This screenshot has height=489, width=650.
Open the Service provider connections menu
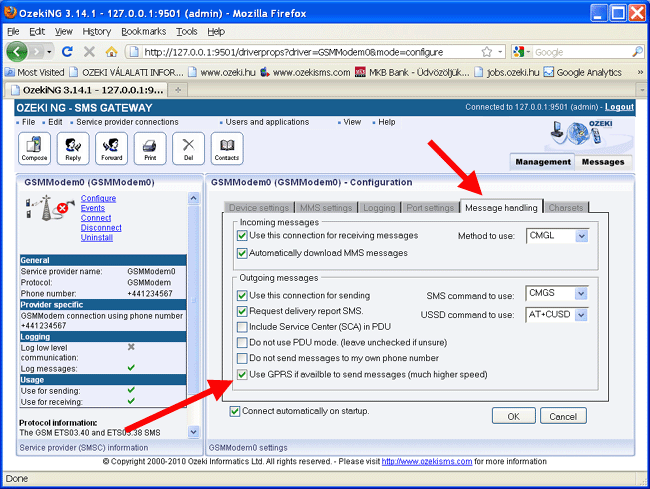click(127, 122)
